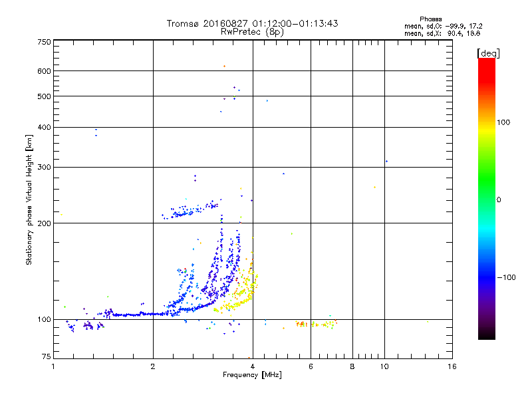Click the plot title 'Tromsø 20160827 01:12:00-01:13:43'
Screen dimensions: 532x399
[252, 23]
